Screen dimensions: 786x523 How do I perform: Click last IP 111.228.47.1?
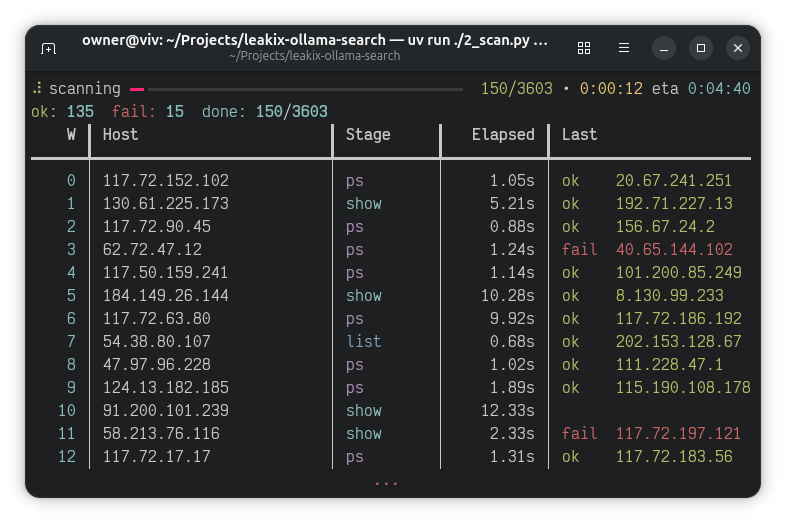669,365
